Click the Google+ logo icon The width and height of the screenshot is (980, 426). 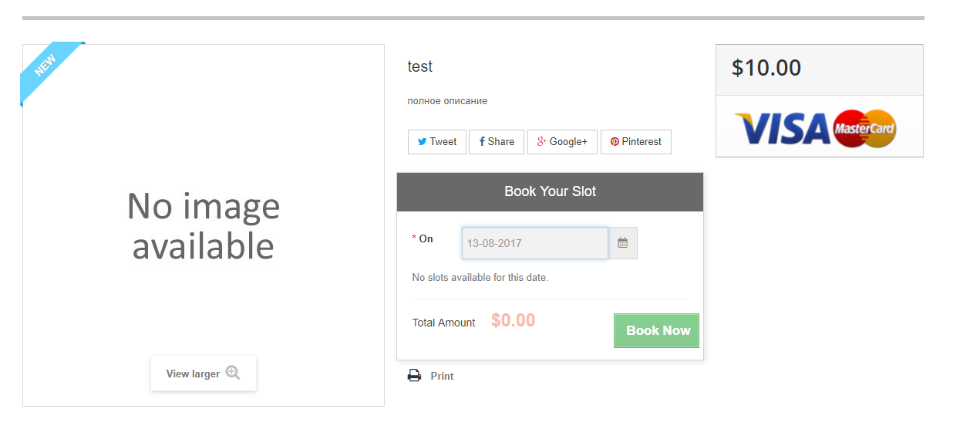542,141
